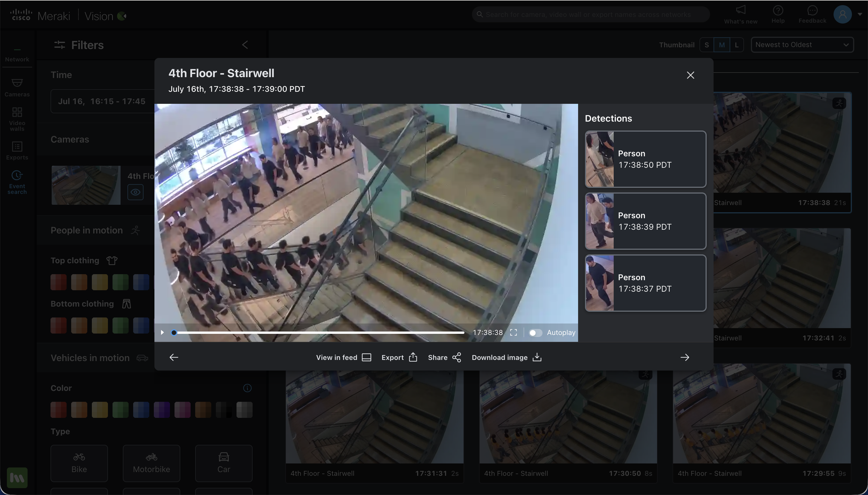
Task: Select yellow bottom clothing color
Action: (x=100, y=325)
